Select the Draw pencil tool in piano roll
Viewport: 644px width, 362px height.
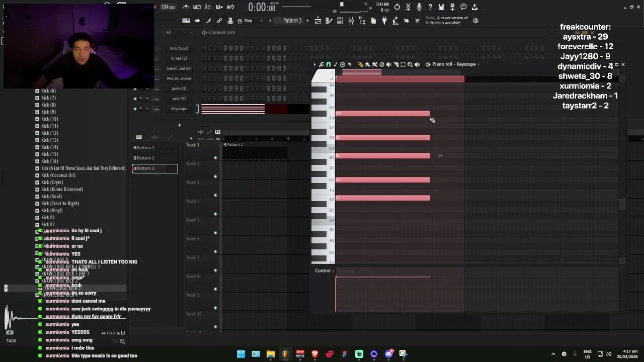click(x=361, y=64)
